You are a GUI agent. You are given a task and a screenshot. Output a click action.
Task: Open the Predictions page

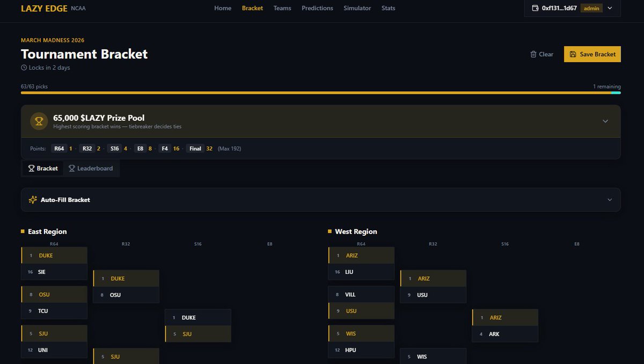pyautogui.click(x=317, y=8)
